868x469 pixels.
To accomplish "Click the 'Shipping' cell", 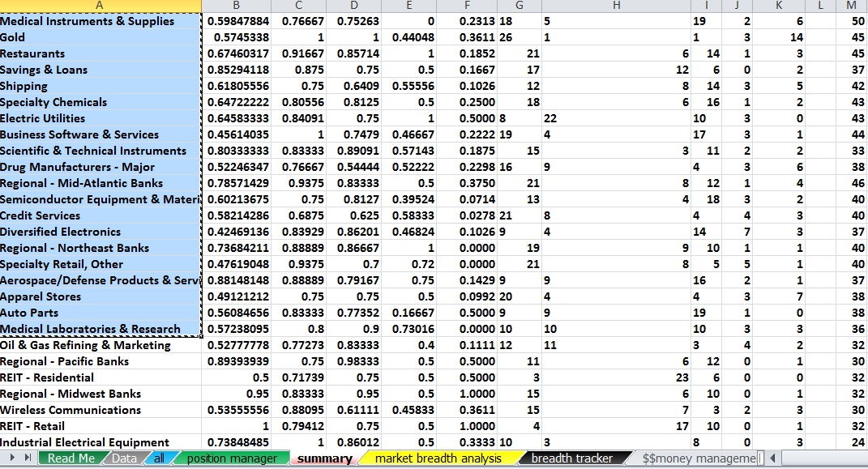I will 100,86.
